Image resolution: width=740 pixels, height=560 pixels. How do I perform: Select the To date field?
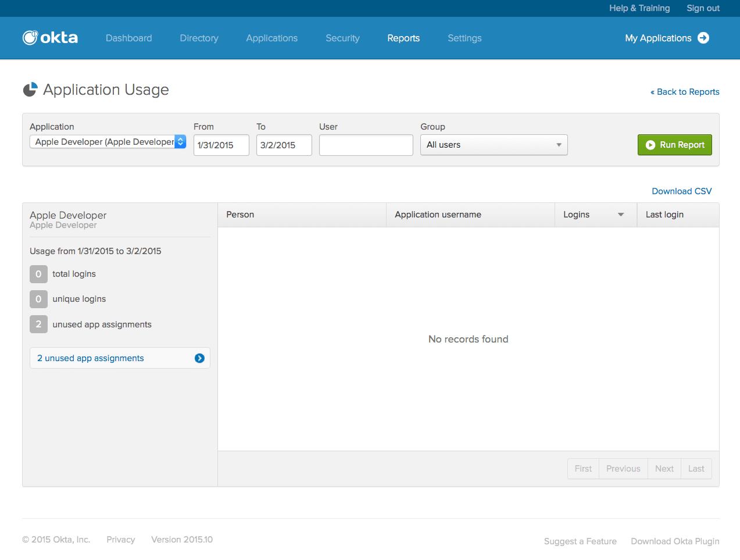pyautogui.click(x=284, y=145)
